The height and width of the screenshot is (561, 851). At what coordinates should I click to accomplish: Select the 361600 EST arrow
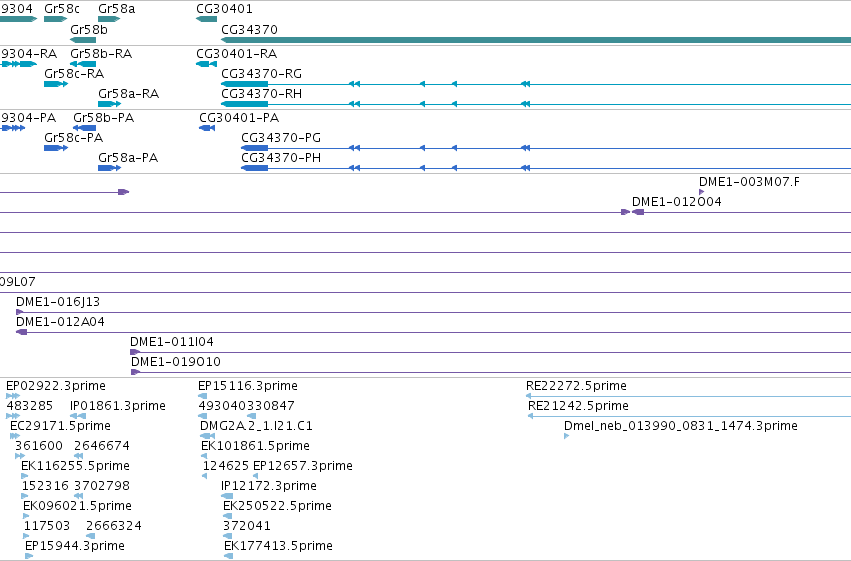click(20, 456)
